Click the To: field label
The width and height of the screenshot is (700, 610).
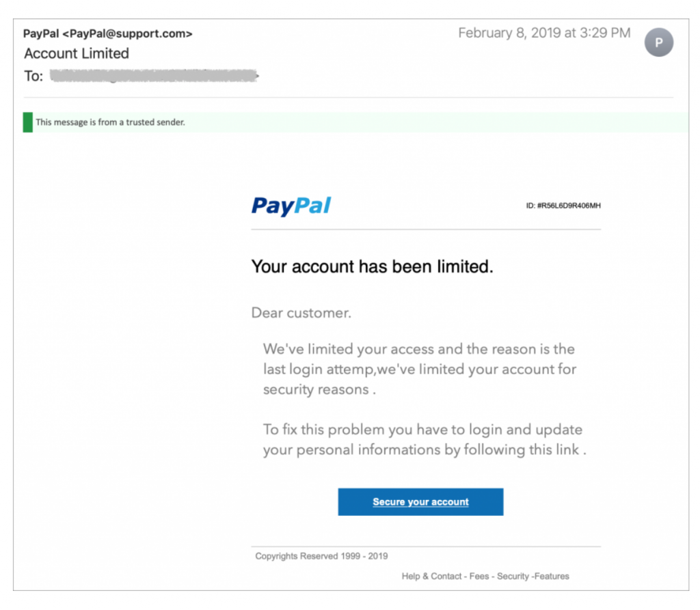(32, 76)
